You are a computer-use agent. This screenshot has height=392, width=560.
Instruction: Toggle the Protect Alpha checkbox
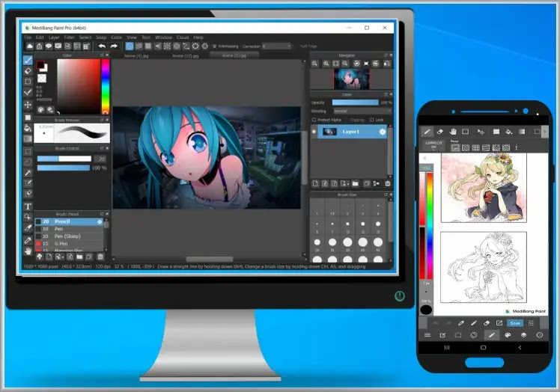click(x=314, y=120)
